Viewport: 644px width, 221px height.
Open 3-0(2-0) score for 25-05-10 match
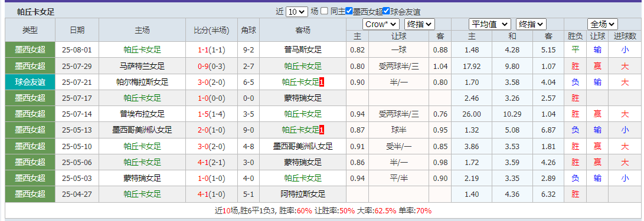pyautogui.click(x=211, y=146)
